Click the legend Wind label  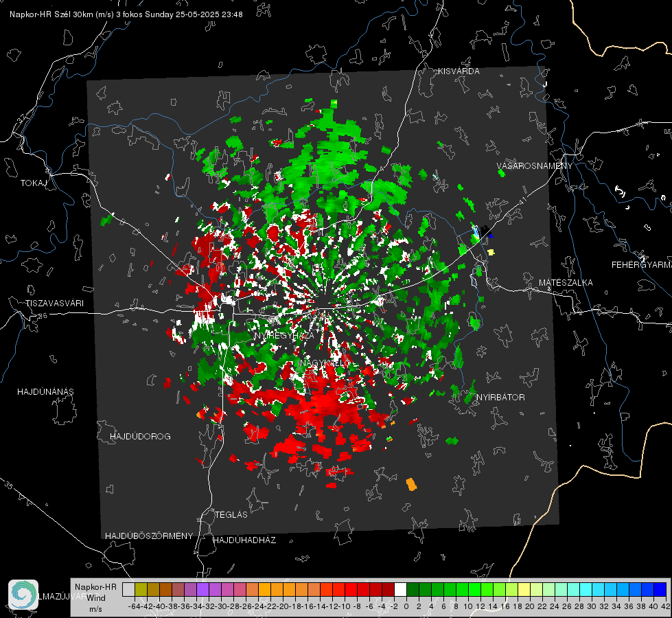[x=96, y=598]
